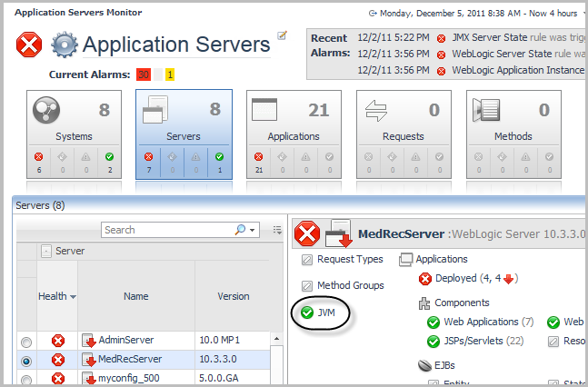Image resolution: width=588 pixels, height=387 pixels.
Task: Click the Application Servers gear icon
Action: pyautogui.click(x=65, y=45)
